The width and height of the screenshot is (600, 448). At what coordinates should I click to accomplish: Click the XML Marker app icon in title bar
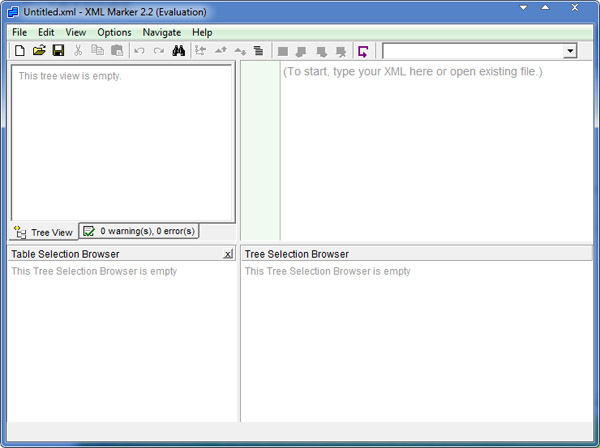13,12
